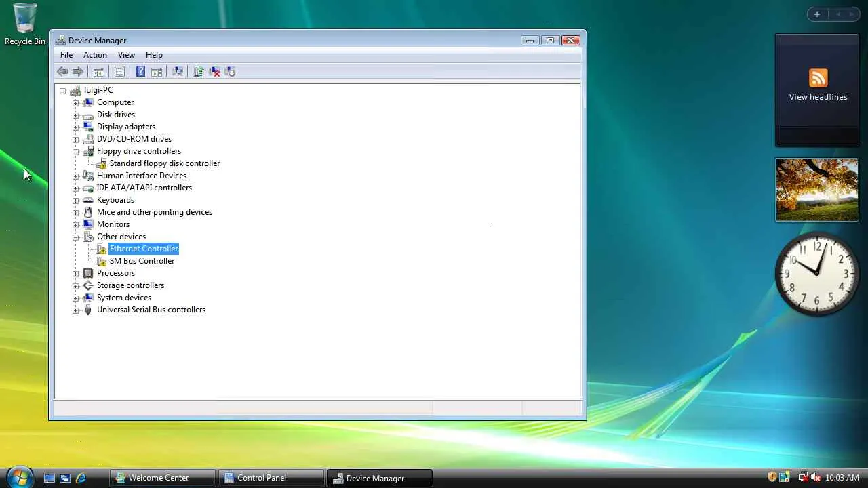Expand the IDE ATA/ATAPI controllers category
The image size is (868, 488).
click(x=75, y=188)
